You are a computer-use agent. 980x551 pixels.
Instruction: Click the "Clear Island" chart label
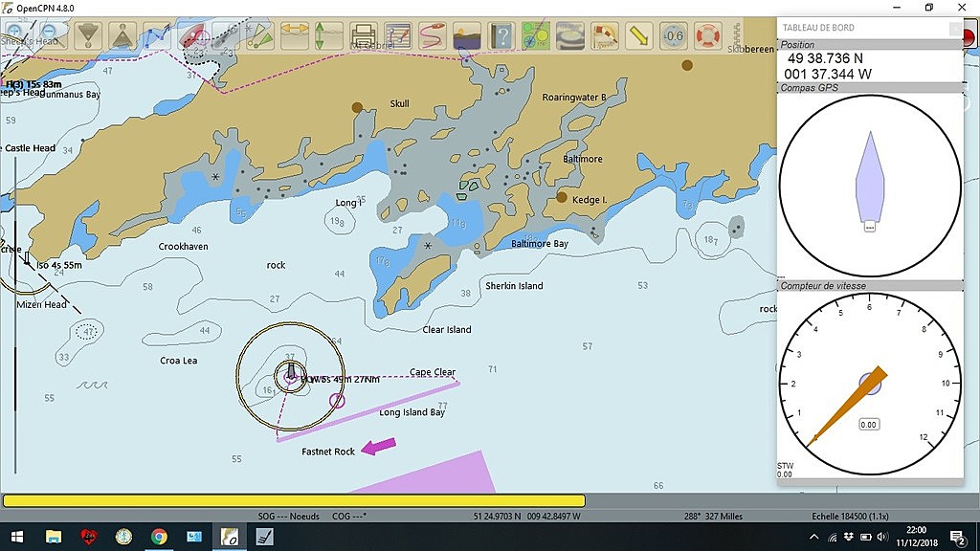click(x=447, y=330)
